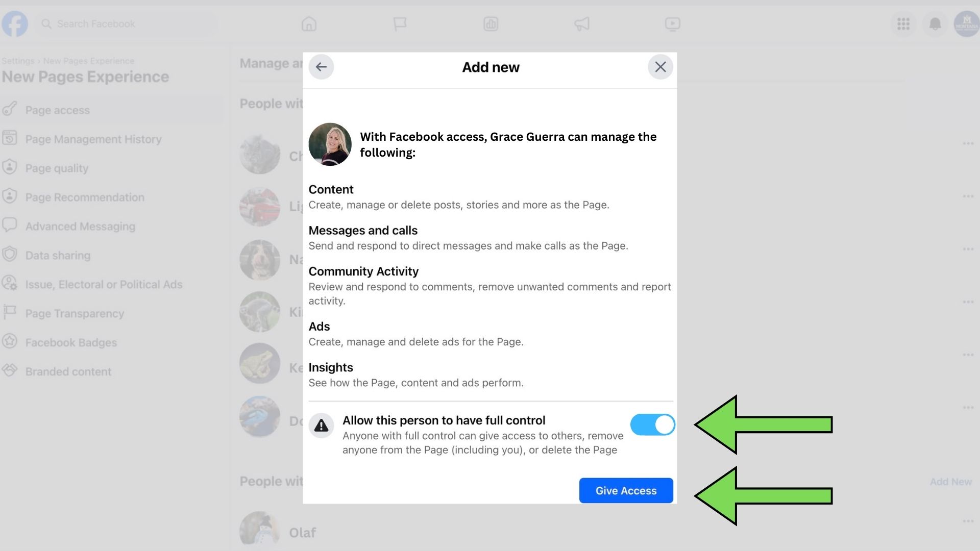Image resolution: width=980 pixels, height=551 pixels.
Task: Click Give Access button
Action: [x=626, y=490]
